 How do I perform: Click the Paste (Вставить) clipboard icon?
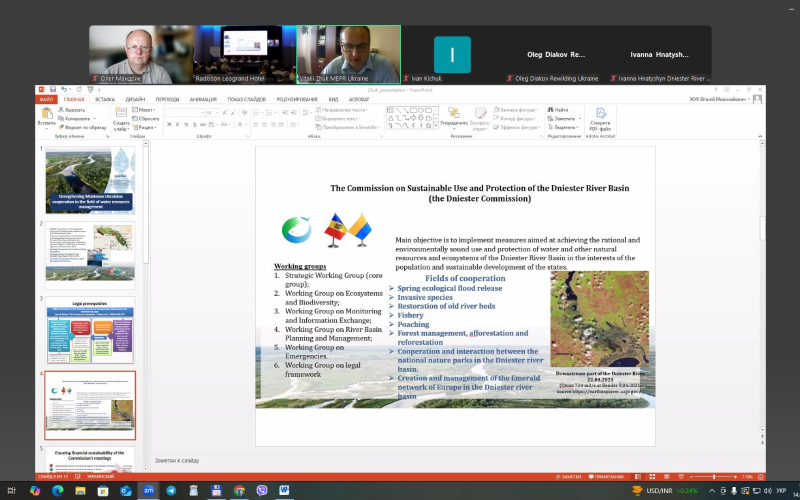(47, 113)
